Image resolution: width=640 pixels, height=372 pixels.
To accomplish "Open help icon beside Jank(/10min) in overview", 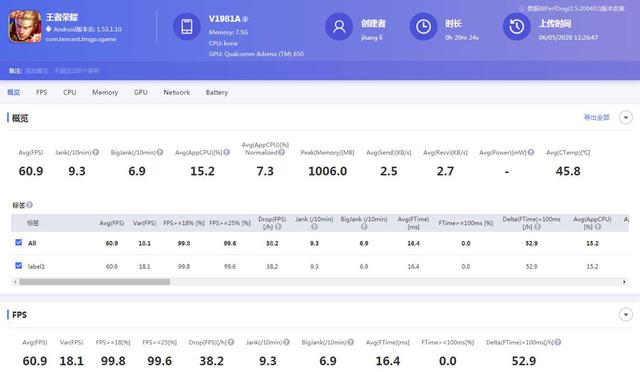I will (x=96, y=152).
